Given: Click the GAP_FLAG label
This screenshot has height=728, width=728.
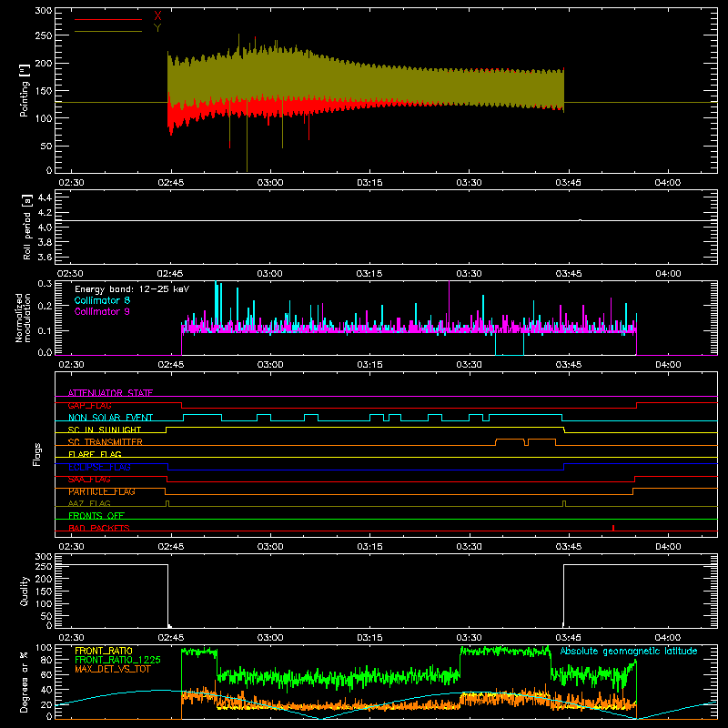Looking at the screenshot, I should click(x=89, y=405).
